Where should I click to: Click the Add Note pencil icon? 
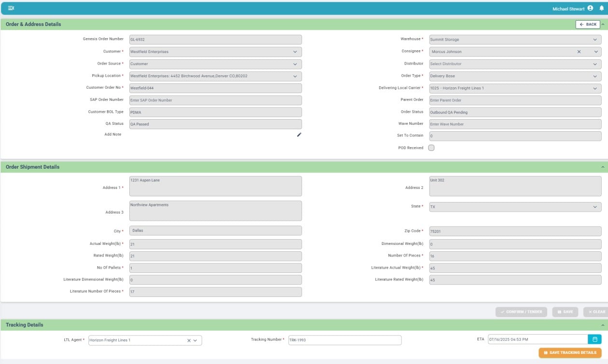click(x=299, y=135)
